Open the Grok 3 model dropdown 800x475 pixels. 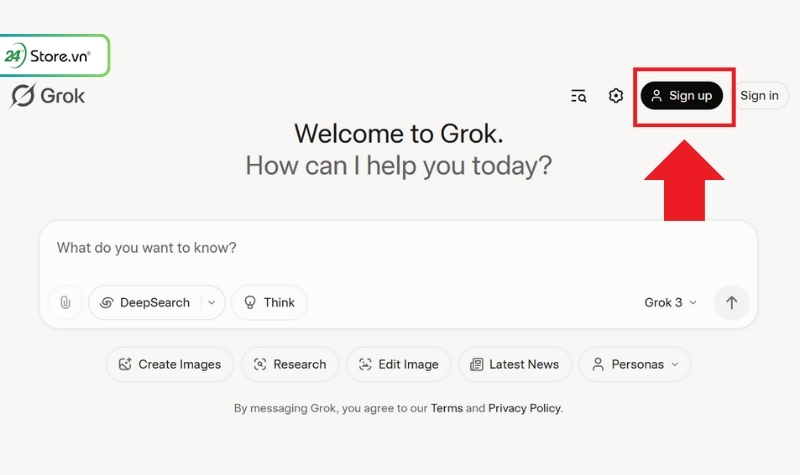pyautogui.click(x=670, y=303)
